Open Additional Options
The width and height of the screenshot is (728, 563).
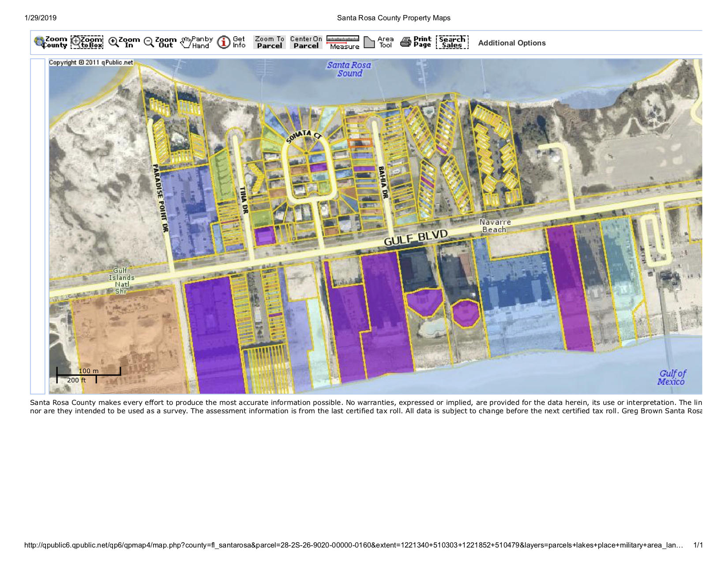coord(512,43)
